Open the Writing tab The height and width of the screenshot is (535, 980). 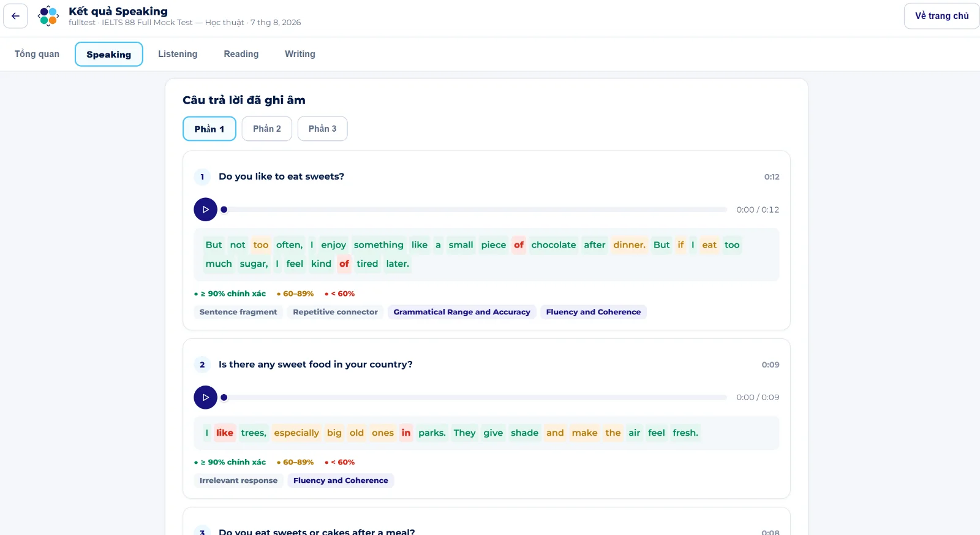(x=300, y=54)
